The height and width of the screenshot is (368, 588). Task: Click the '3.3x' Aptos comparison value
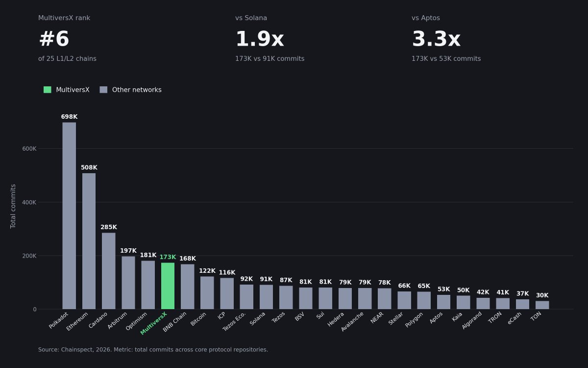tap(436, 39)
